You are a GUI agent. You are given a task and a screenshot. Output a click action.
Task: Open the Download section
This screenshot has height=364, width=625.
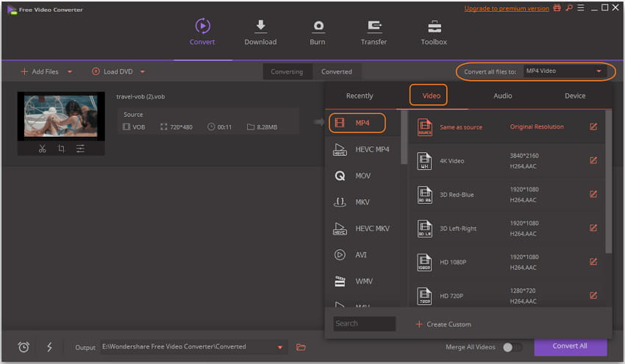(x=260, y=32)
